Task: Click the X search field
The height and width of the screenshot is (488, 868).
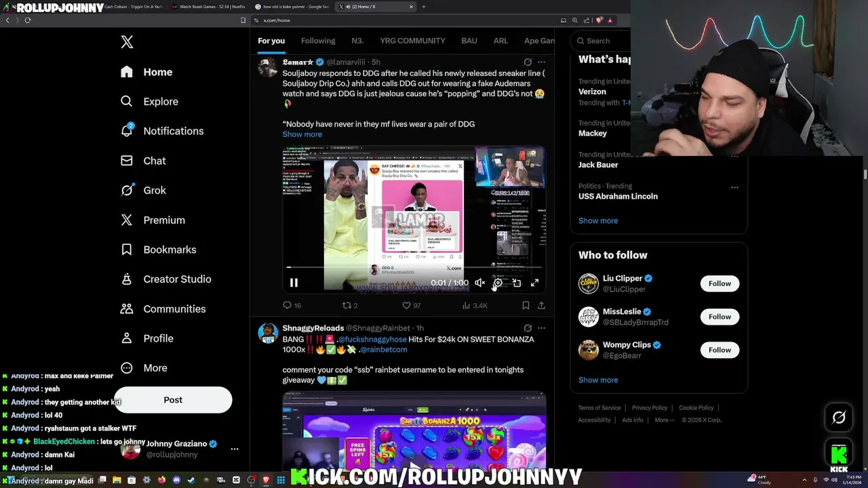Action: (x=601, y=41)
